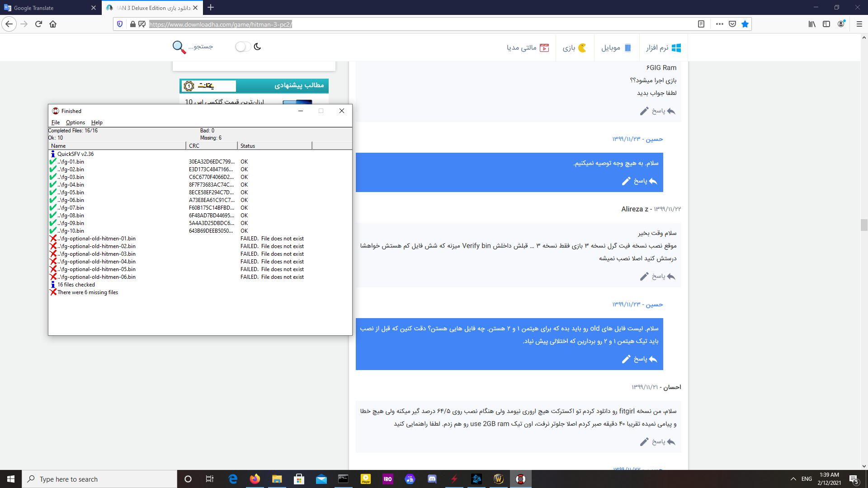Open Discord from taskbar
Viewport: 868px width, 488px height.
pos(432,479)
